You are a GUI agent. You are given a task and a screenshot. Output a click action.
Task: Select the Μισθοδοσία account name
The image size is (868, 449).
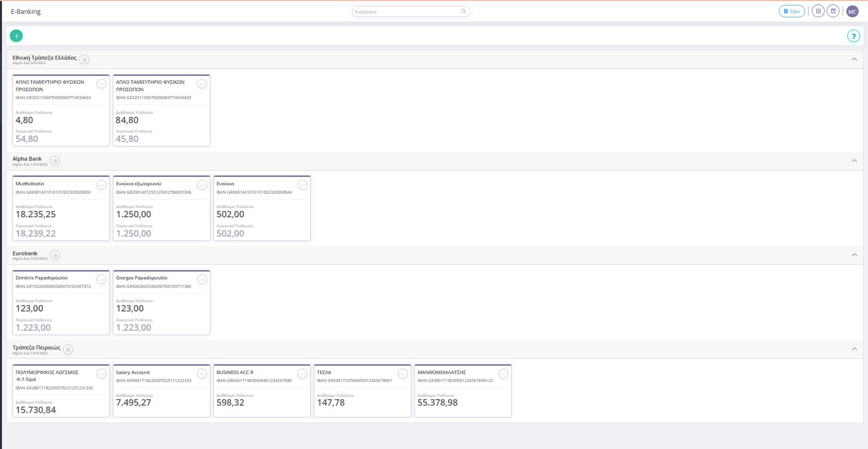coord(30,184)
